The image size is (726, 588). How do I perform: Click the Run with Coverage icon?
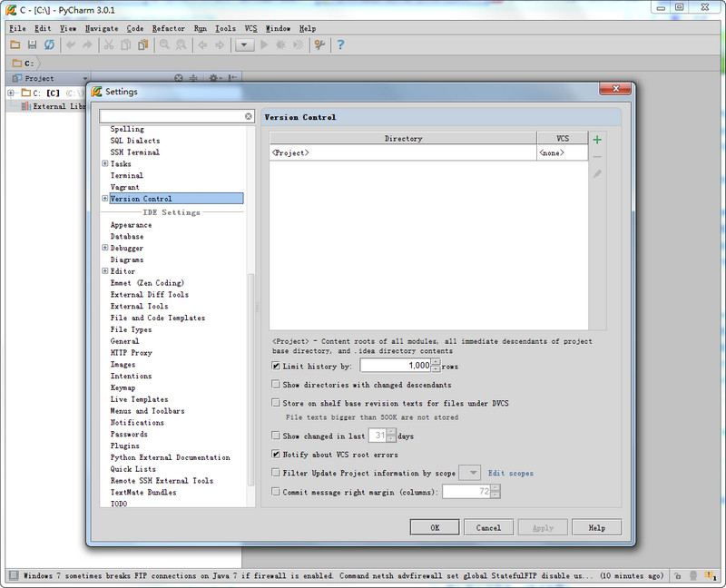pos(299,44)
